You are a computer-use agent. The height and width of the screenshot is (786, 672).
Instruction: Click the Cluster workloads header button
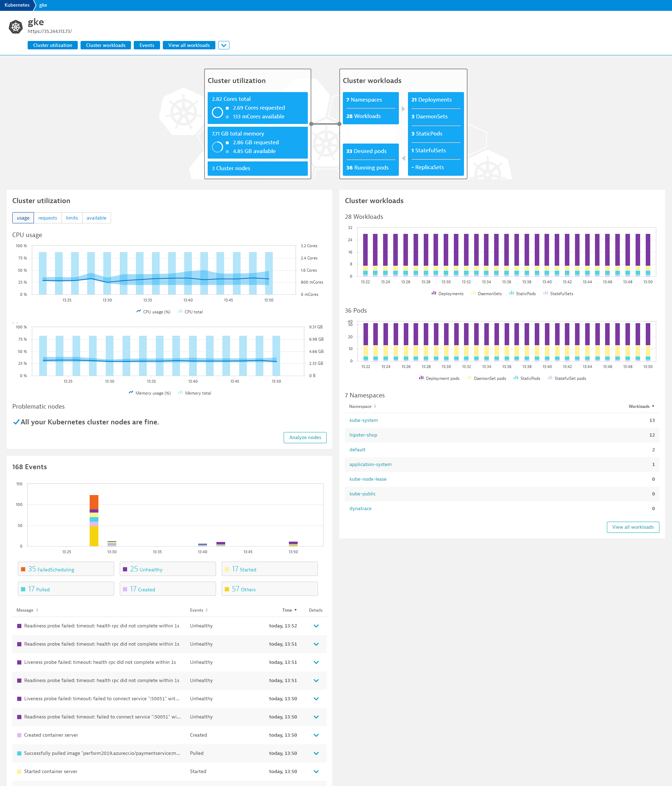pyautogui.click(x=105, y=45)
